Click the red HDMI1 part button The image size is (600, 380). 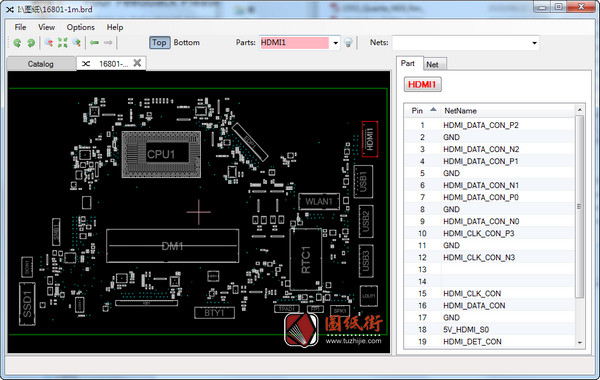pyautogui.click(x=422, y=85)
